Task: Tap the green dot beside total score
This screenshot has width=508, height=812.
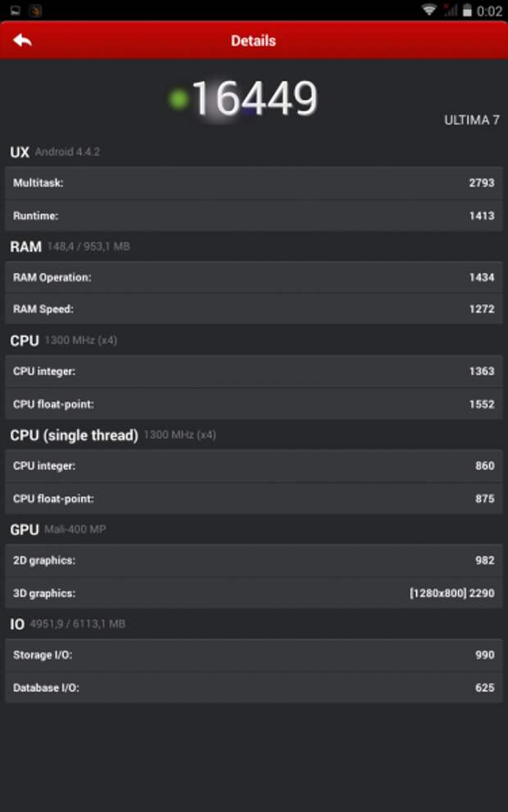Action: (x=179, y=98)
